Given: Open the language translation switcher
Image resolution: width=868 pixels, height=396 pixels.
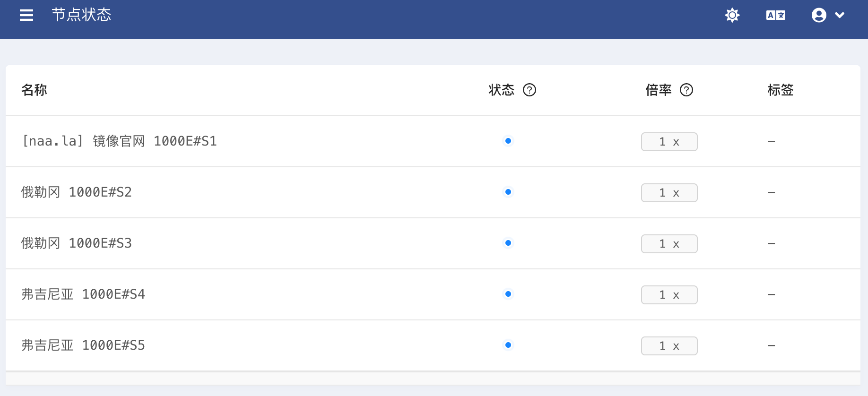Looking at the screenshot, I should pyautogui.click(x=776, y=15).
